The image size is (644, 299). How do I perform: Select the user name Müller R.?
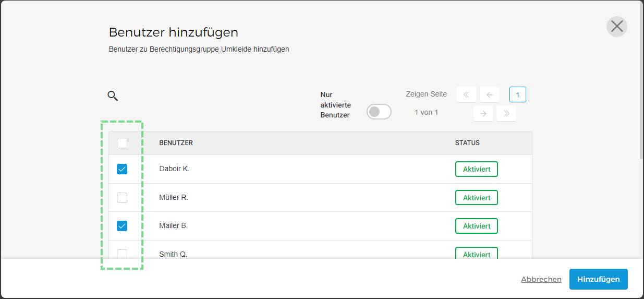[x=174, y=198]
